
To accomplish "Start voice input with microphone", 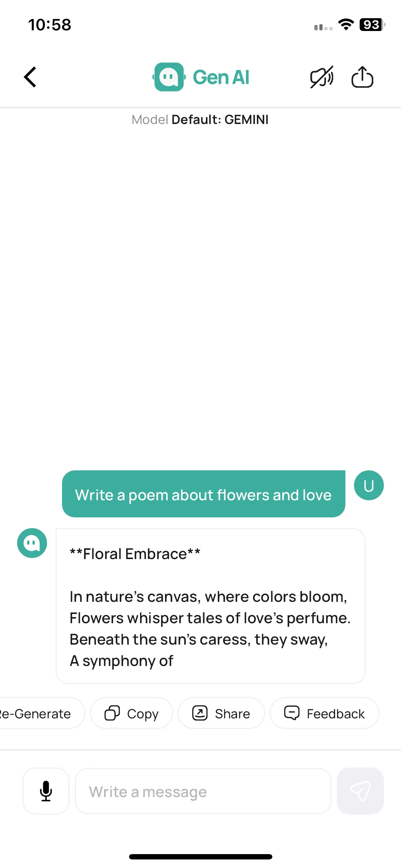I will [46, 791].
